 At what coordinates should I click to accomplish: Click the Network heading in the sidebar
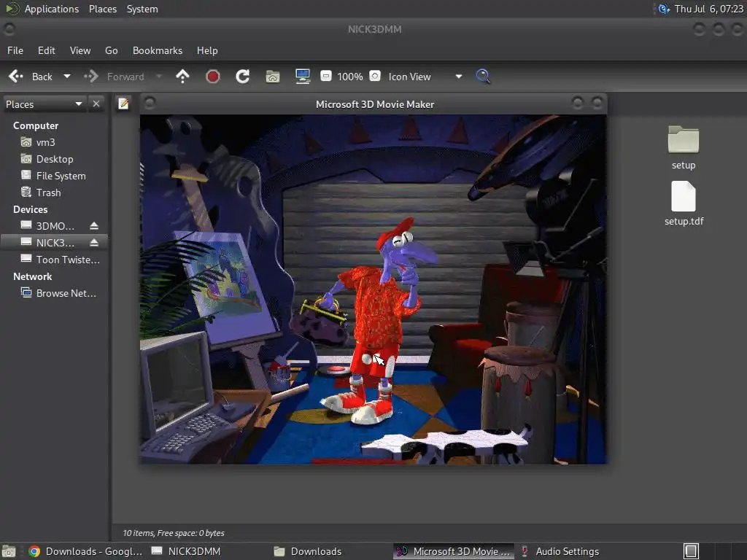click(32, 276)
